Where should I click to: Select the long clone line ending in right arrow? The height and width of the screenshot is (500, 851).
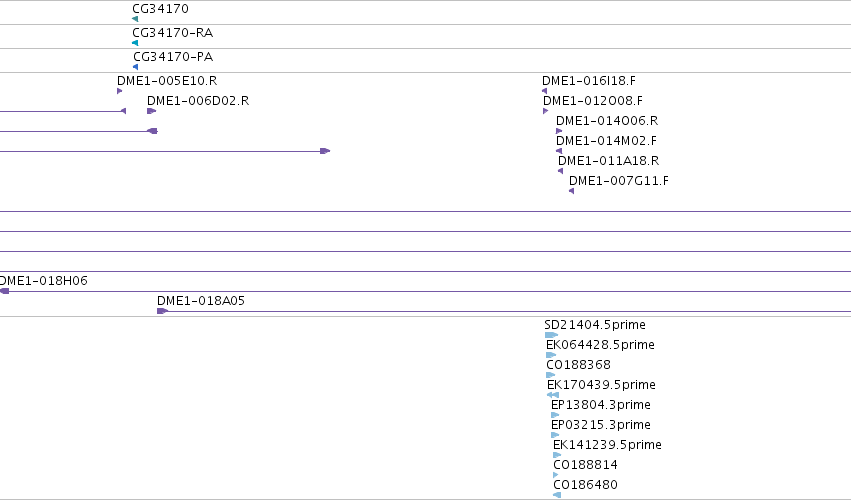tap(165, 151)
